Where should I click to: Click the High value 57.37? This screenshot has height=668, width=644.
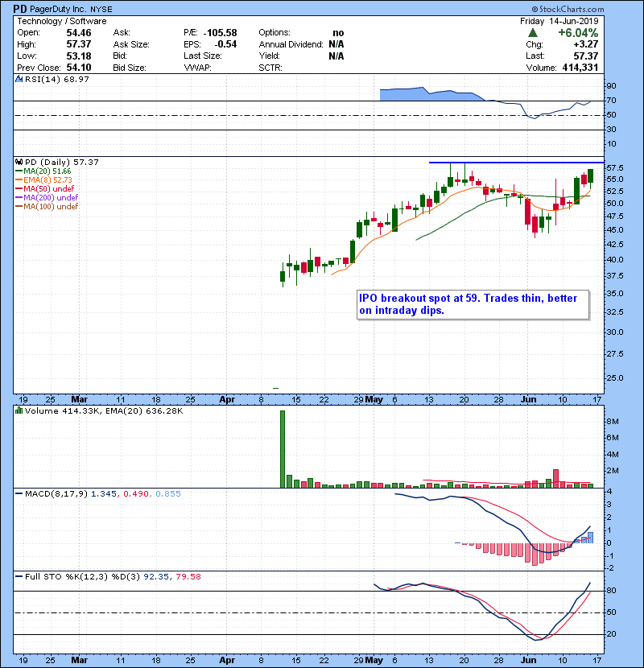tap(79, 44)
